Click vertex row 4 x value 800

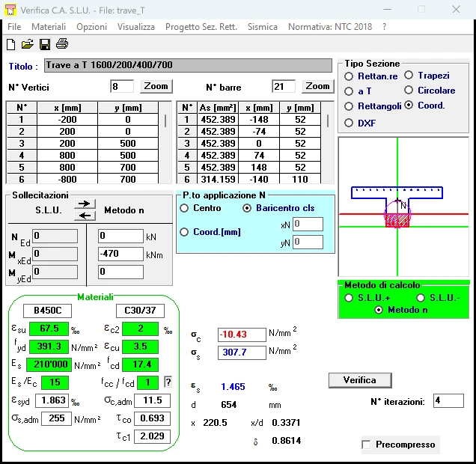click(x=67, y=156)
